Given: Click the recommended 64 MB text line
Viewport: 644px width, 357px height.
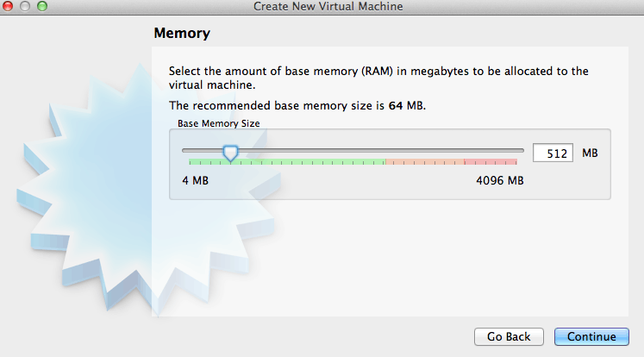Looking at the screenshot, I should [297, 105].
